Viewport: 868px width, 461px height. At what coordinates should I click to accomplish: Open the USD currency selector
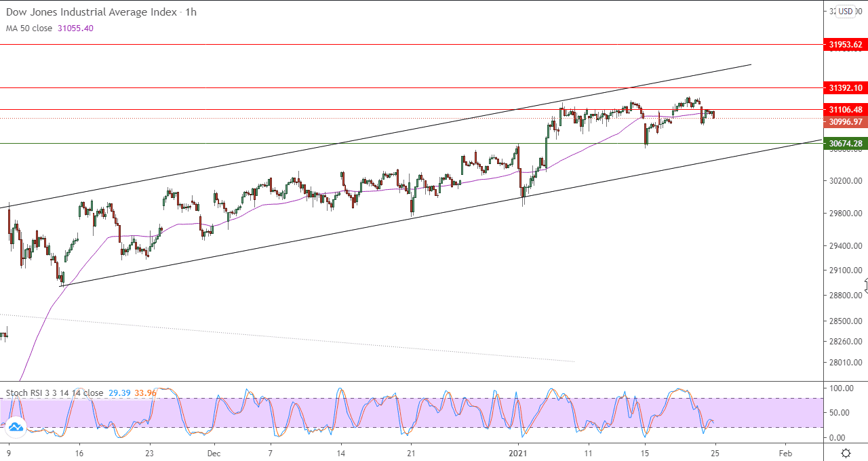coord(845,12)
